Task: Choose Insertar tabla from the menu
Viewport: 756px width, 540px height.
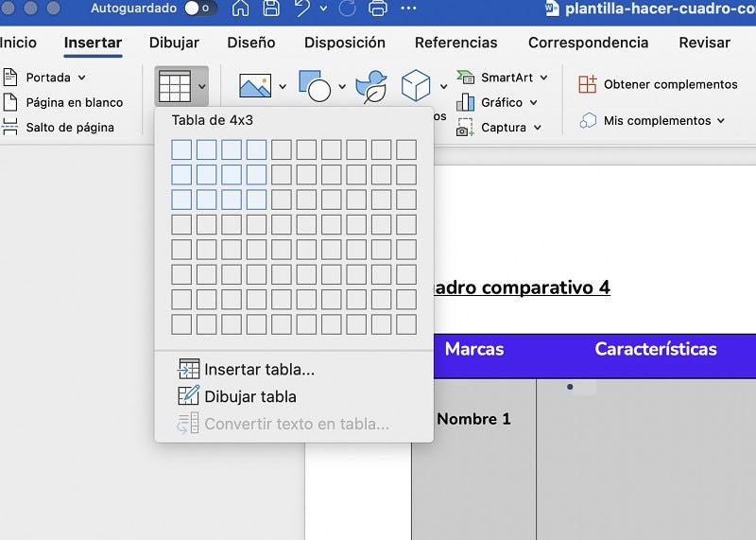Action: click(x=259, y=370)
